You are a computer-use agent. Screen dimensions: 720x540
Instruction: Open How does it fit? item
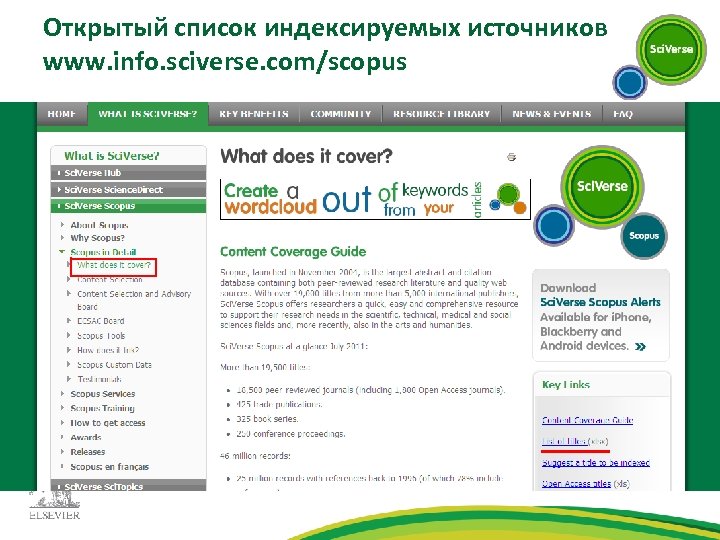tap(108, 350)
